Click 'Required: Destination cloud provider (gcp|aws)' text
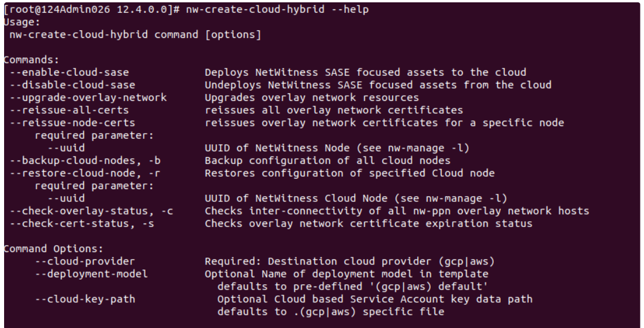This screenshot has width=644, height=328. click(x=349, y=261)
